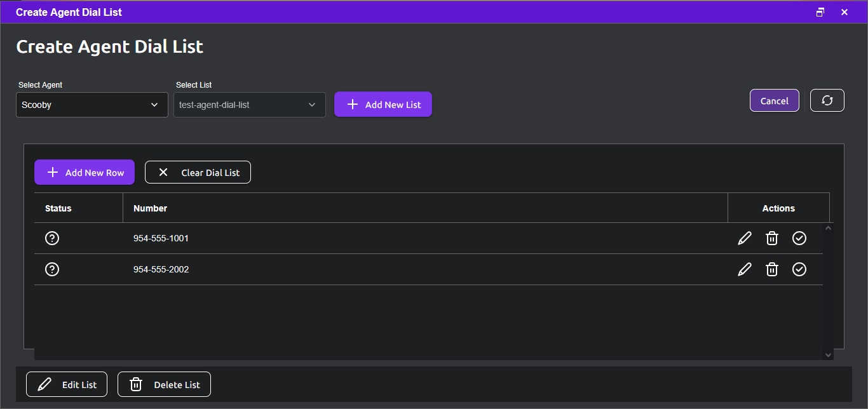
Task: Open the Select Agent dropdown showing Scooby
Action: (x=92, y=105)
